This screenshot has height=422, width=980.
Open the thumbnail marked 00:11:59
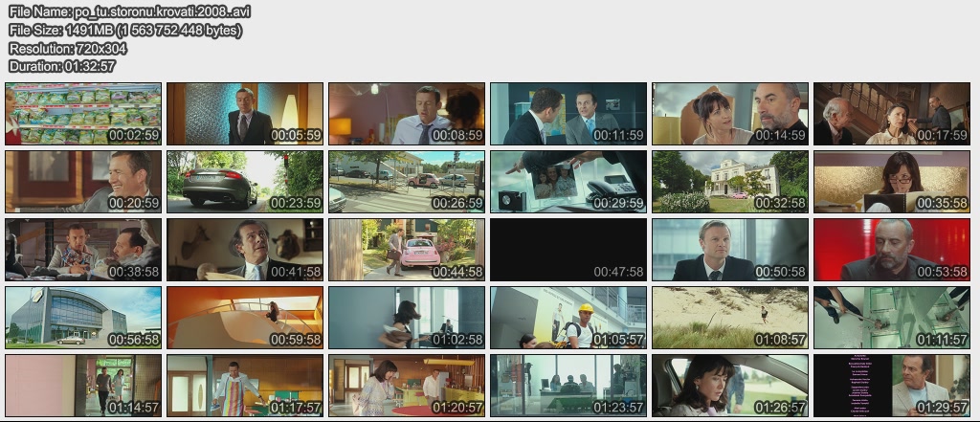pos(568,114)
